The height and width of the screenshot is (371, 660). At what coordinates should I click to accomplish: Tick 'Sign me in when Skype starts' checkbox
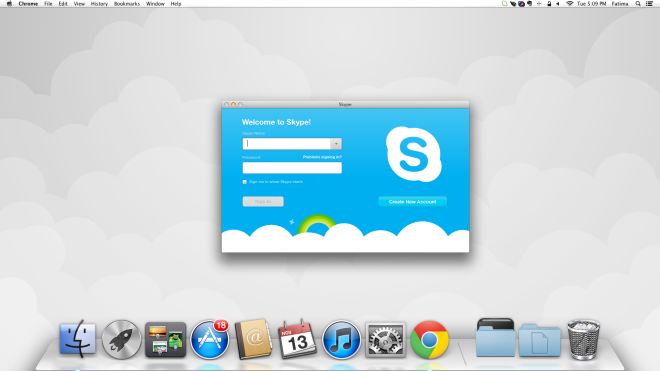245,182
